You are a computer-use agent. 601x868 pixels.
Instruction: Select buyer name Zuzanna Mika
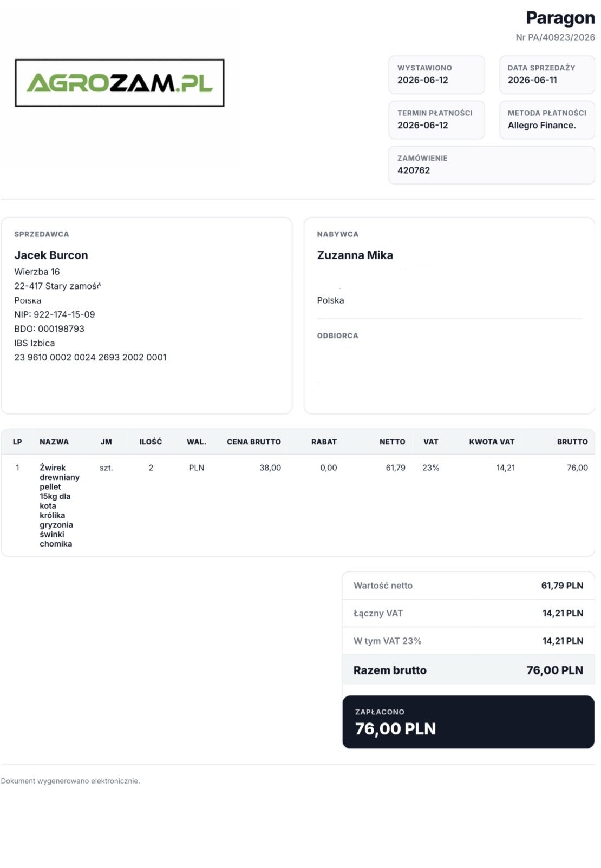355,255
